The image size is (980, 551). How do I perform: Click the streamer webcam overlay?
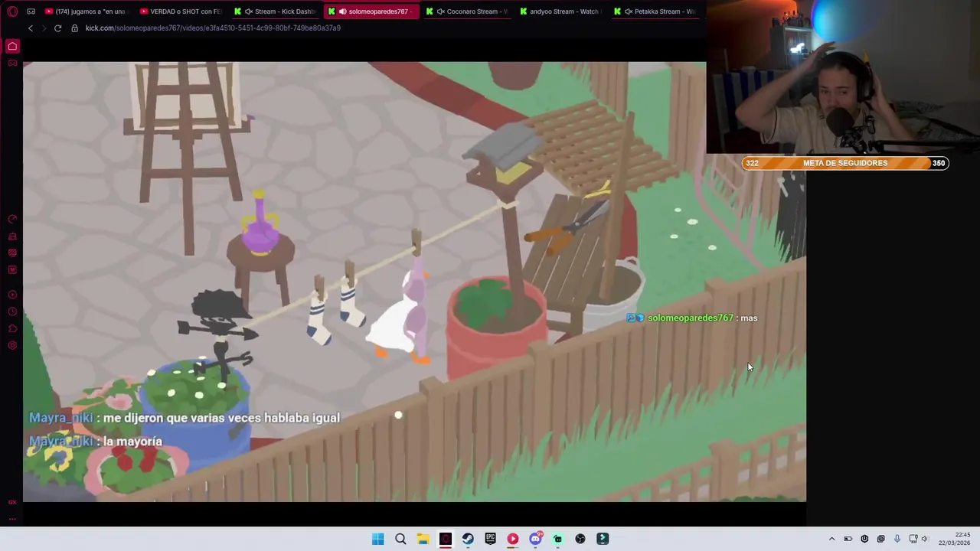pos(843,77)
